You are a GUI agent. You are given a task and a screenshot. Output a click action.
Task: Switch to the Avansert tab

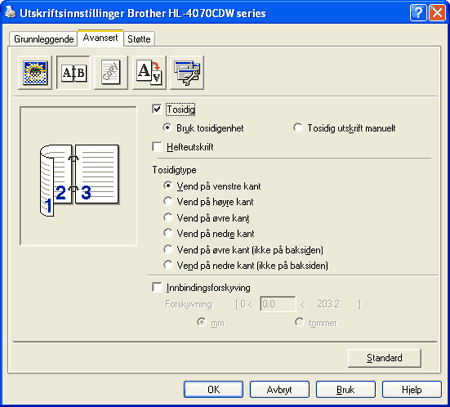click(100, 38)
